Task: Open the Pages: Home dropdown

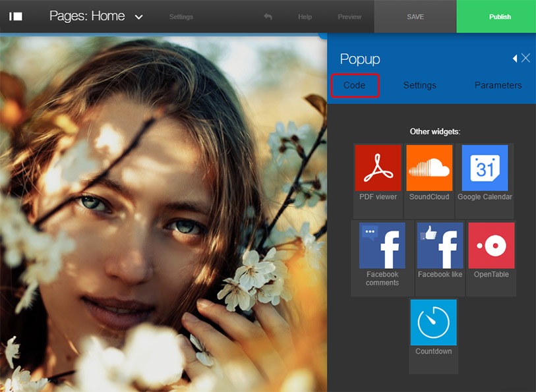Action: click(96, 16)
